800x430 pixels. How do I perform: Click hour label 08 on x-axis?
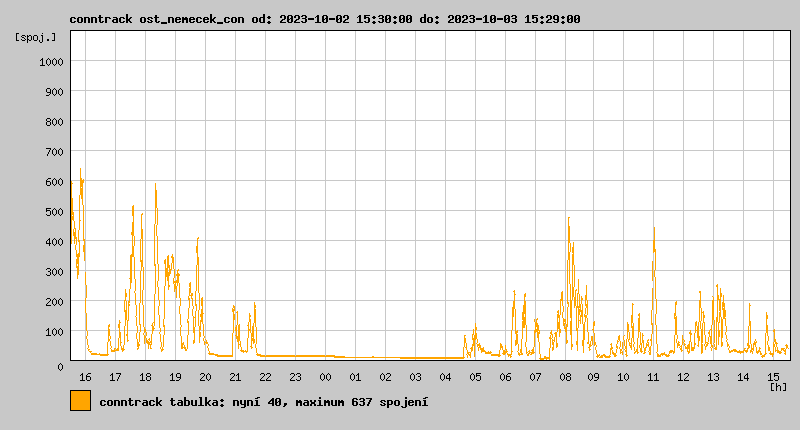pyautogui.click(x=565, y=377)
